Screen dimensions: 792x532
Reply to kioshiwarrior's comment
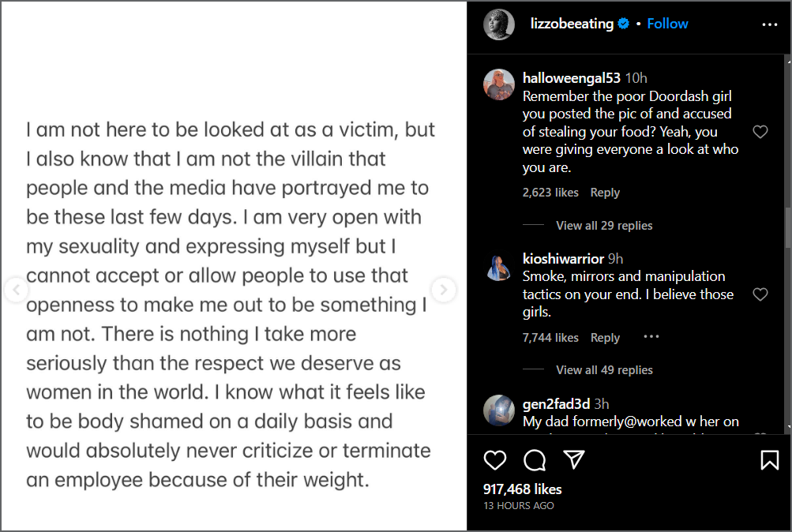[605, 338]
